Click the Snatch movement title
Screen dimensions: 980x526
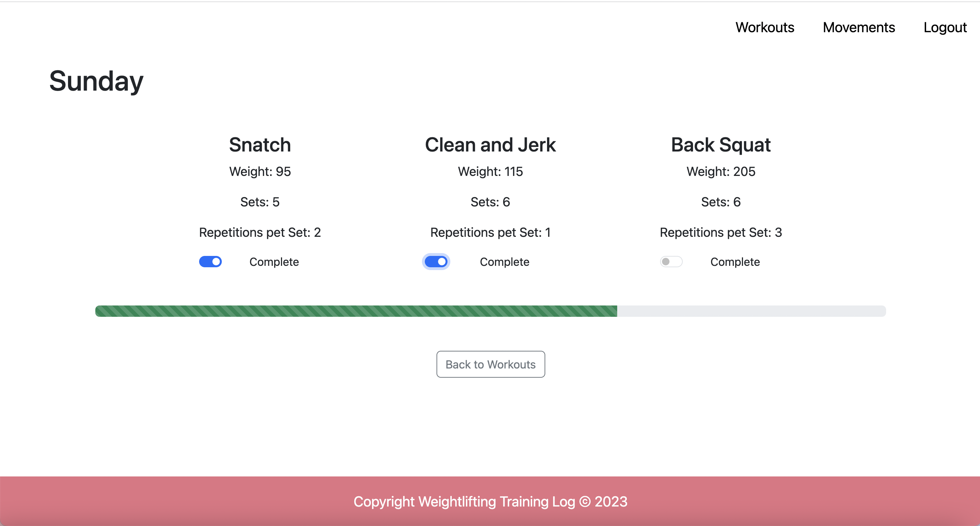click(260, 145)
